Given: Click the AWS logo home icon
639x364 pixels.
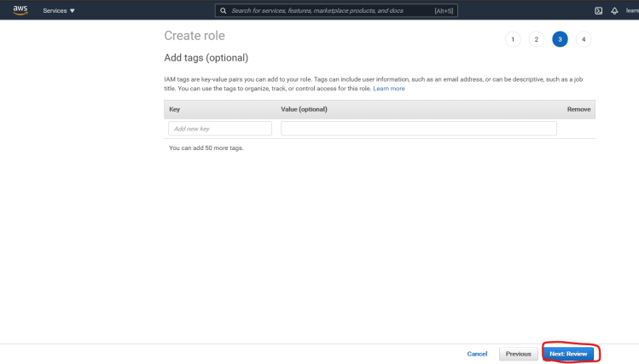Looking at the screenshot, I should [20, 10].
